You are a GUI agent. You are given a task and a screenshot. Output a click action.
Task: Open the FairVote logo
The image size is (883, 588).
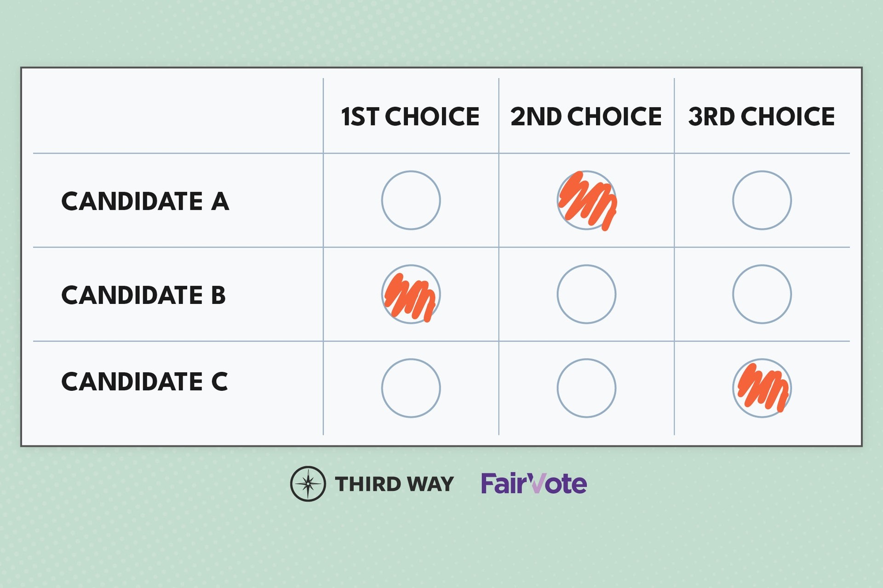click(533, 484)
